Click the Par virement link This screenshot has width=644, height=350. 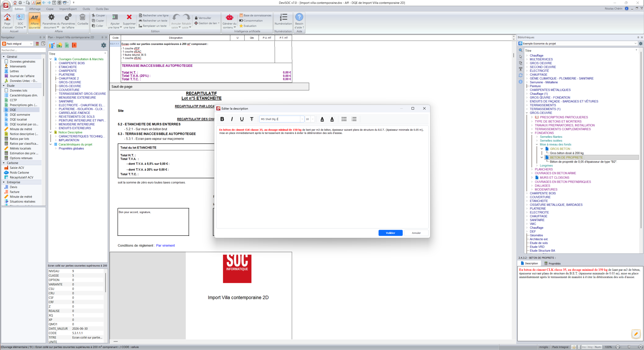pos(165,246)
